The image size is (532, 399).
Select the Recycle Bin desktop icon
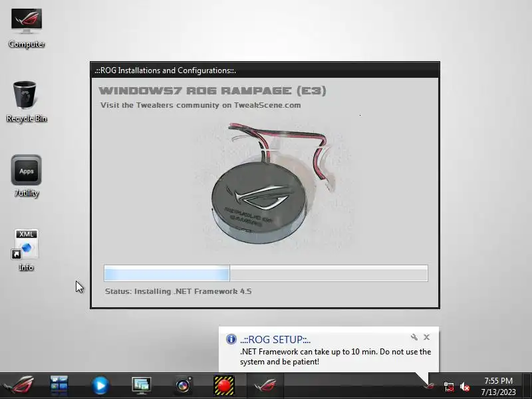(x=27, y=101)
